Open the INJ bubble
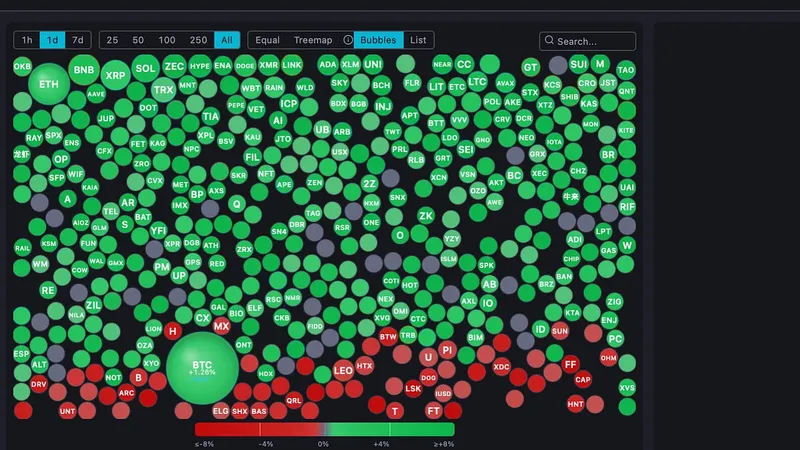This screenshot has height=450, width=800. (383, 106)
